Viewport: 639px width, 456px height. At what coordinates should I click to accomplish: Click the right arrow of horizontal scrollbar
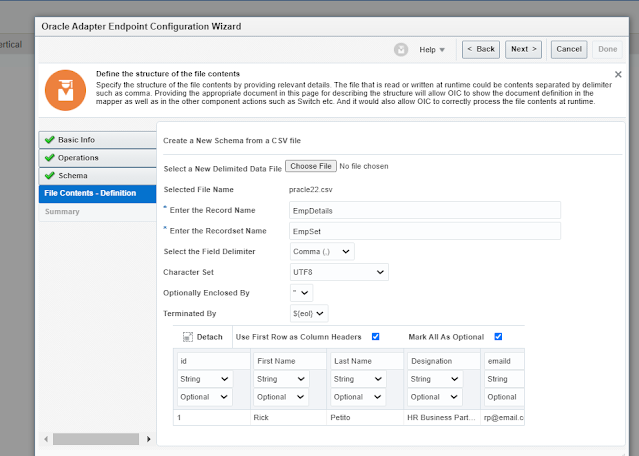tap(148, 439)
